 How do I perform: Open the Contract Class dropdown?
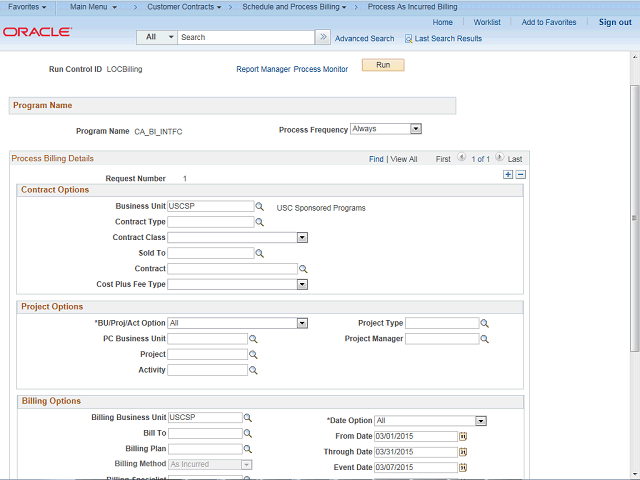[302, 238]
